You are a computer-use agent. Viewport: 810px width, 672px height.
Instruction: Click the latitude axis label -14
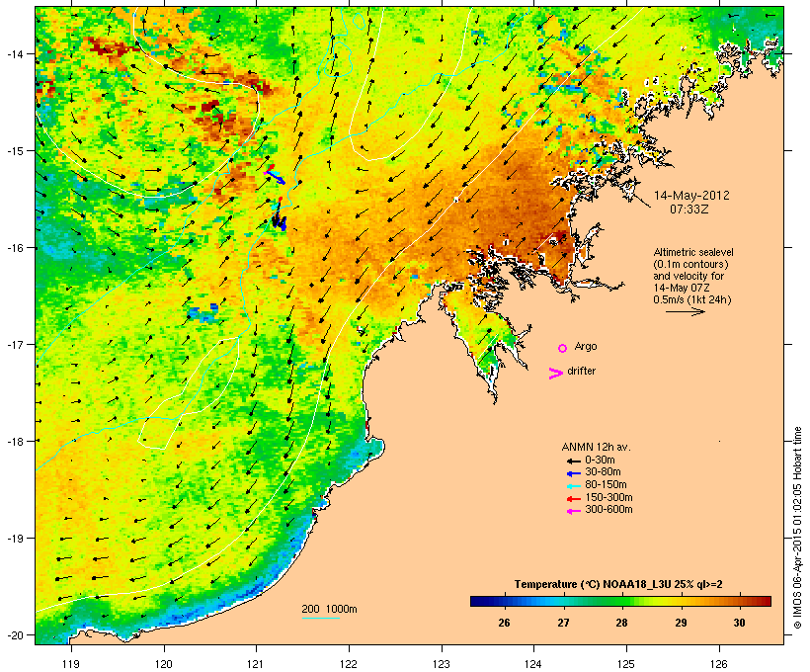pos(14,53)
